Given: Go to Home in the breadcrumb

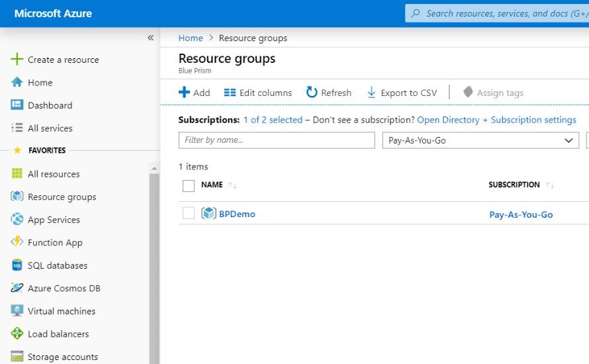Looking at the screenshot, I should 191,38.
